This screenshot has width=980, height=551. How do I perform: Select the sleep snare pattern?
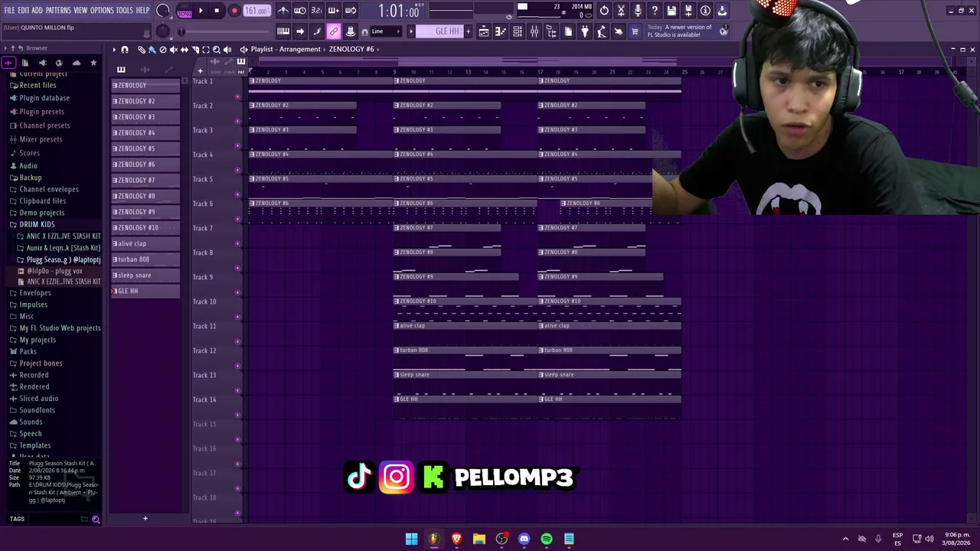[x=146, y=275]
